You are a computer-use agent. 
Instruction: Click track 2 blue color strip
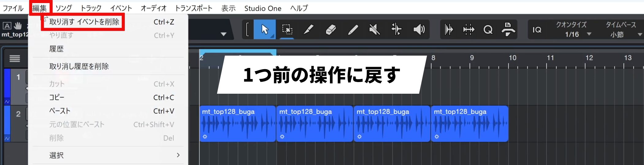pyautogui.click(x=7, y=120)
